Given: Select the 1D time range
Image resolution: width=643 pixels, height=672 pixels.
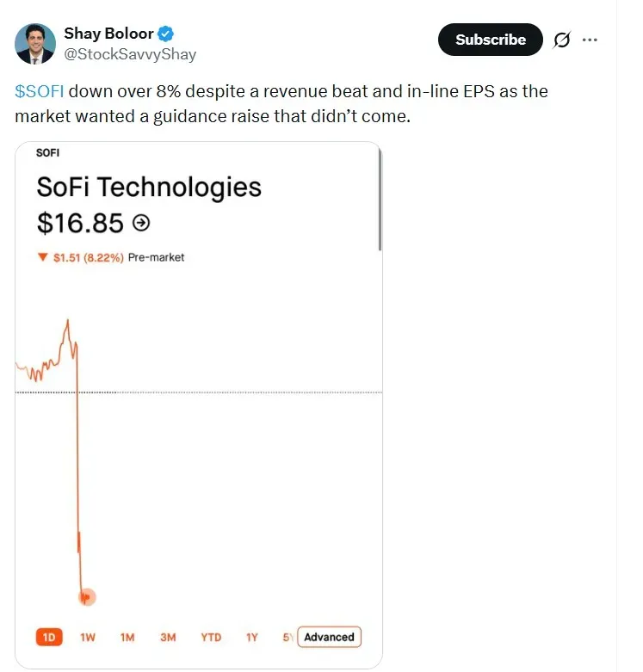Looking at the screenshot, I should 48,637.
